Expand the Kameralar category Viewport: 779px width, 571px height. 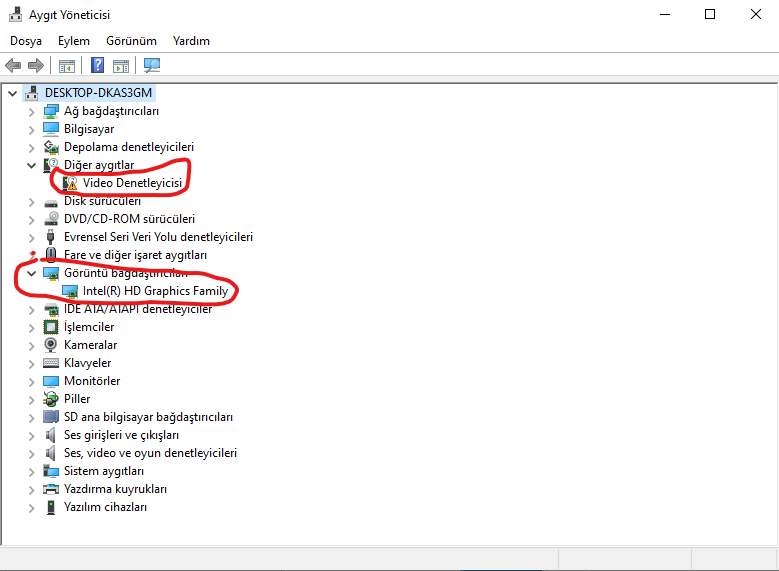pos(31,345)
